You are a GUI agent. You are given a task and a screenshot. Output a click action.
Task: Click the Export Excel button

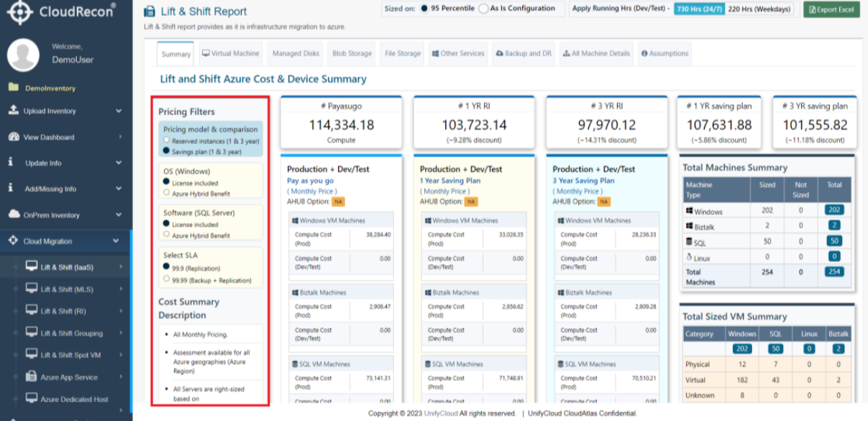click(x=831, y=9)
